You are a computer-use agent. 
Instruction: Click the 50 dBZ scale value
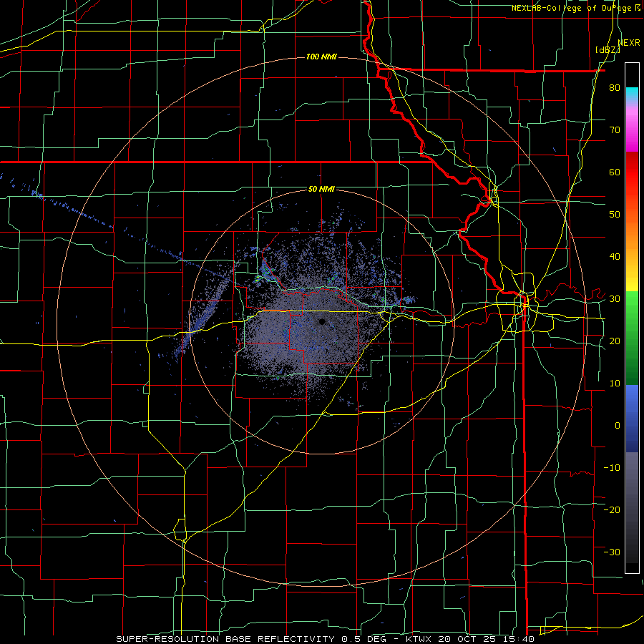(615, 215)
